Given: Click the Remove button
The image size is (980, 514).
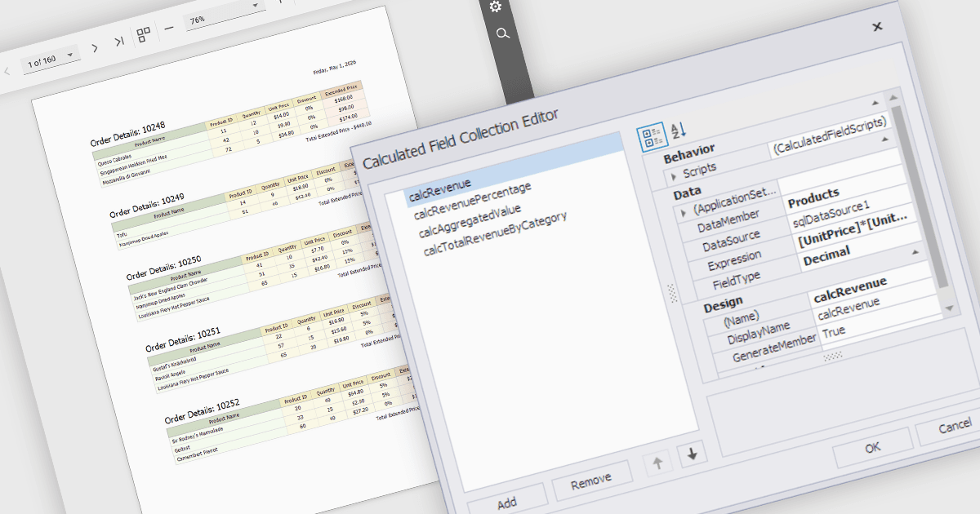Looking at the screenshot, I should (x=591, y=482).
